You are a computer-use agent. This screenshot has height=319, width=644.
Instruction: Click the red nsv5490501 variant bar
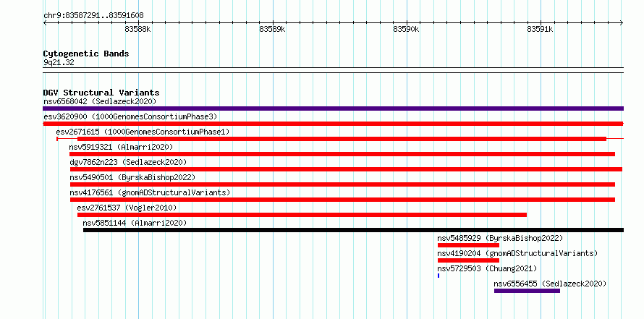coord(342,184)
